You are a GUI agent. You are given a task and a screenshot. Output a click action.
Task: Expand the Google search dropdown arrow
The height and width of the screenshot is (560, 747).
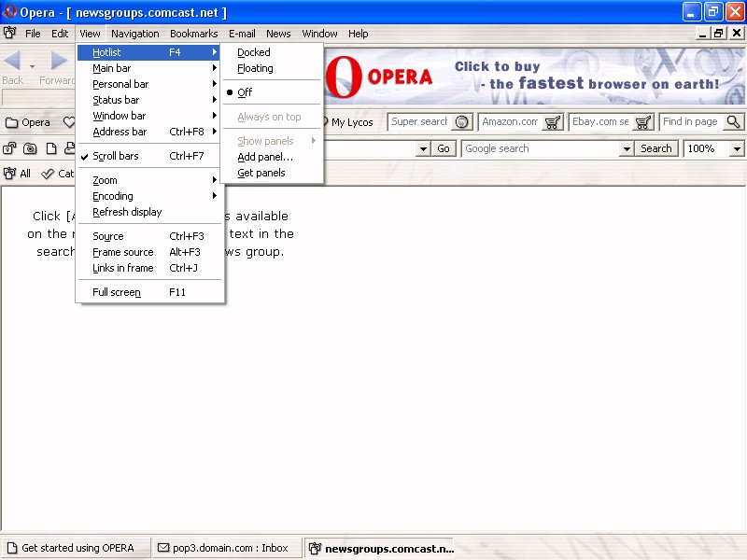(627, 148)
